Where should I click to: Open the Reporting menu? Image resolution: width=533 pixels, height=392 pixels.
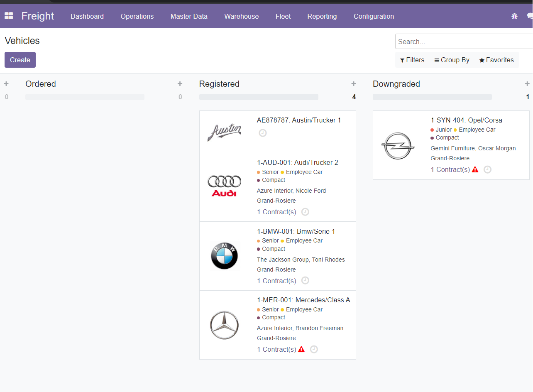322,16
